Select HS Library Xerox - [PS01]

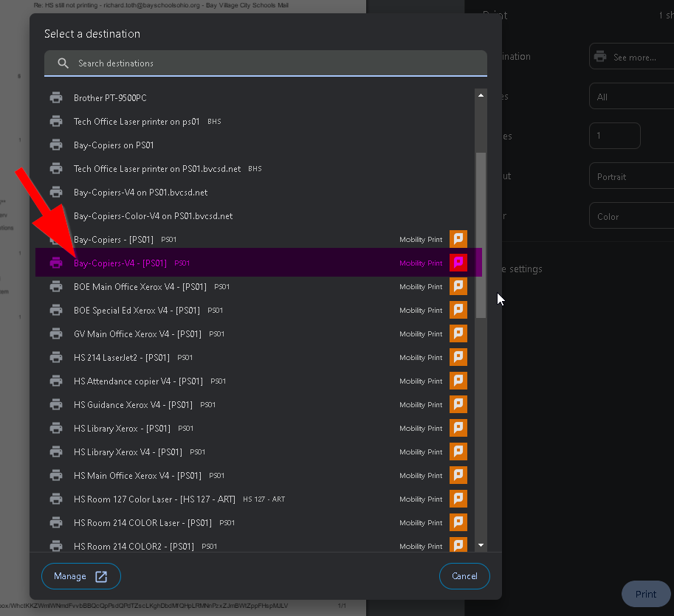pos(258,429)
